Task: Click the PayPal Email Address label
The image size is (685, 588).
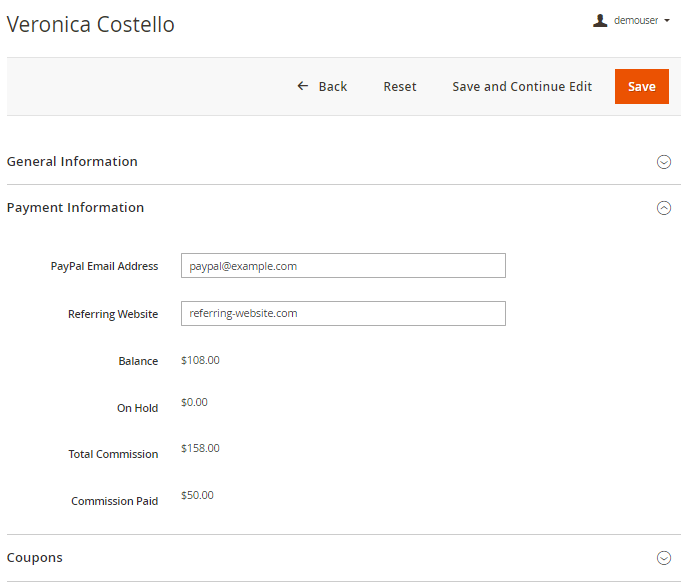Action: (x=104, y=267)
